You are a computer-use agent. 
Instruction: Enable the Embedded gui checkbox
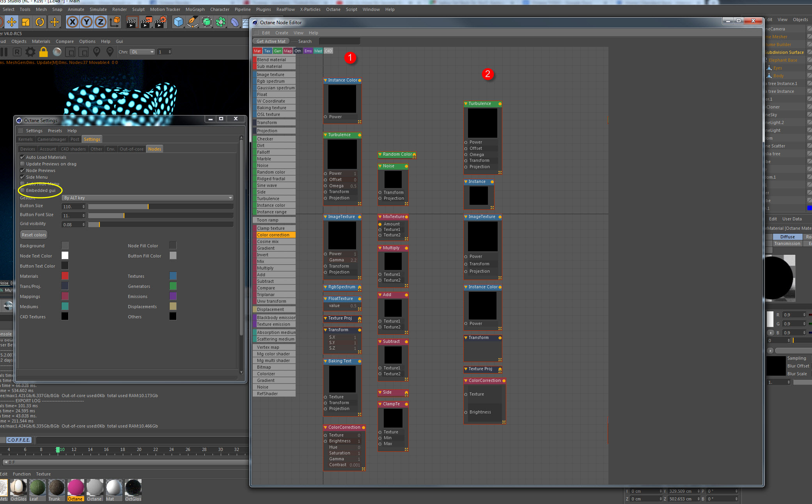23,190
